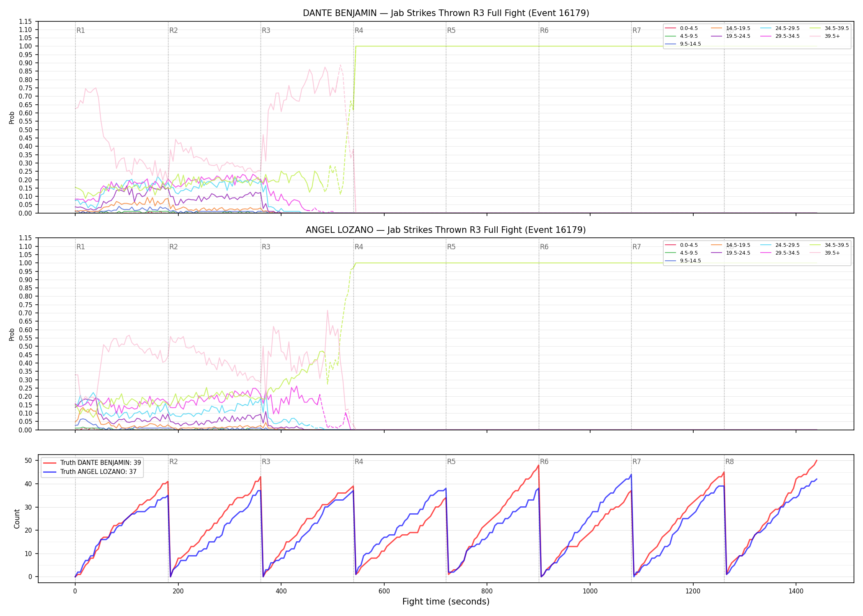This screenshot has height=616, width=863.
Task: Click the 'Count' y-axis label
Action: click(17, 519)
